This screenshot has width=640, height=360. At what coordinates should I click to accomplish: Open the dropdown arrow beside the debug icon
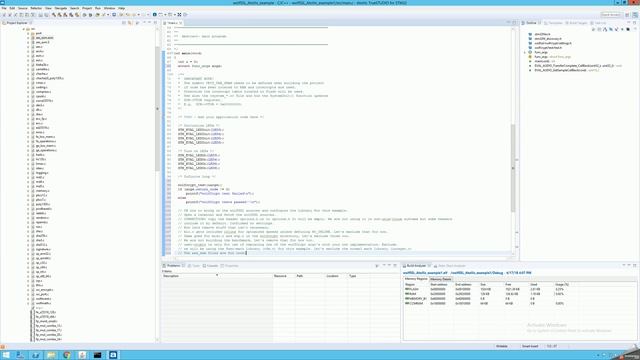(x=108, y=15)
